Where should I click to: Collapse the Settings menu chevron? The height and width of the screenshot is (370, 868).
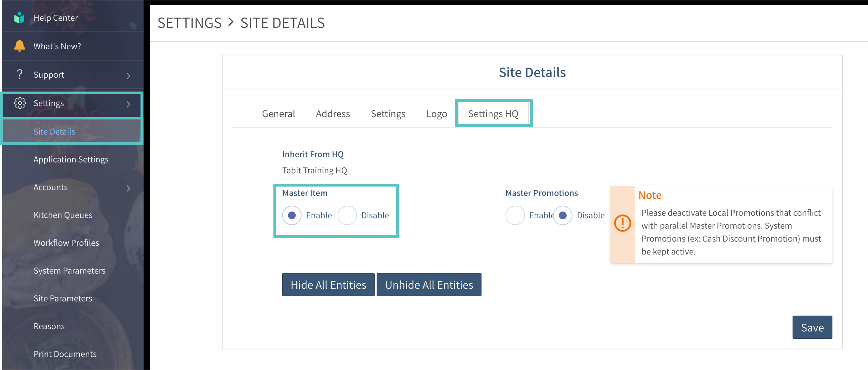click(x=128, y=104)
